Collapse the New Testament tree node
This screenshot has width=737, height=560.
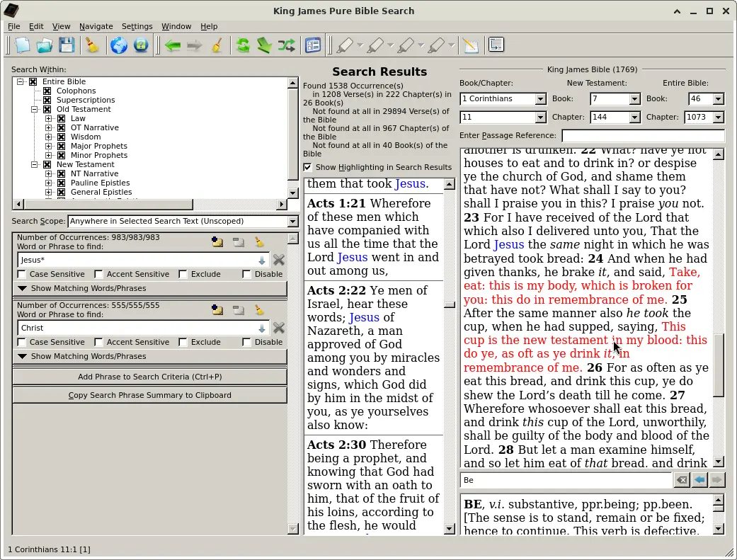coord(35,164)
